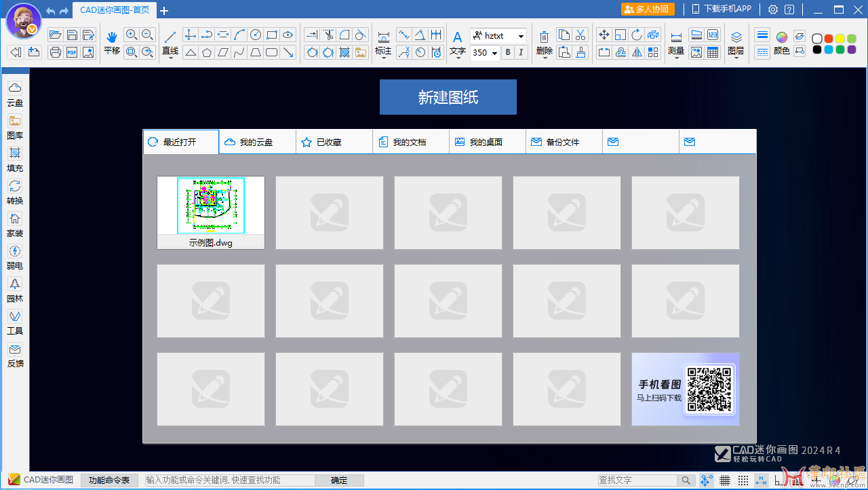868x490 pixels.
Task: Expand the Dimension (标注) dropdown
Action: (383, 58)
